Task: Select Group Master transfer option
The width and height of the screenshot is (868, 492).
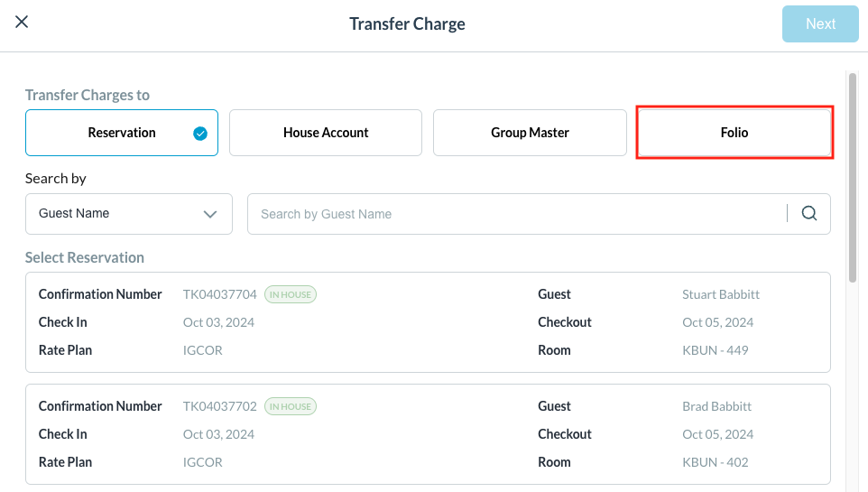Action: point(530,133)
